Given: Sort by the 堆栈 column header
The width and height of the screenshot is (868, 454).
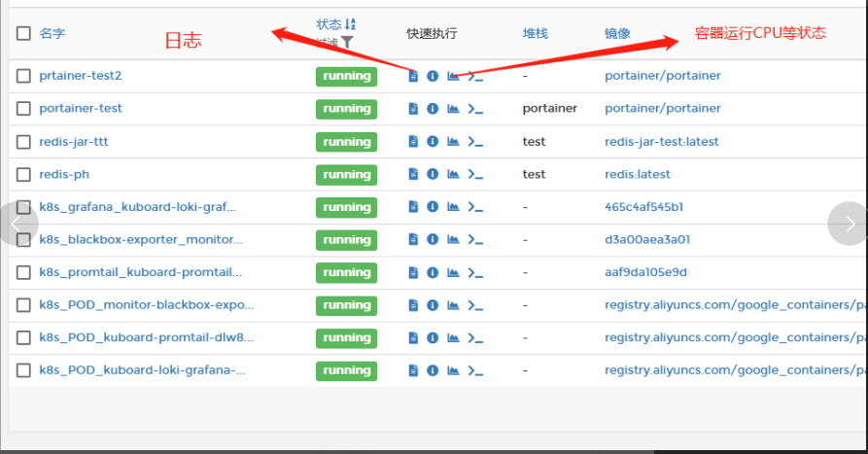Looking at the screenshot, I should pos(536,33).
